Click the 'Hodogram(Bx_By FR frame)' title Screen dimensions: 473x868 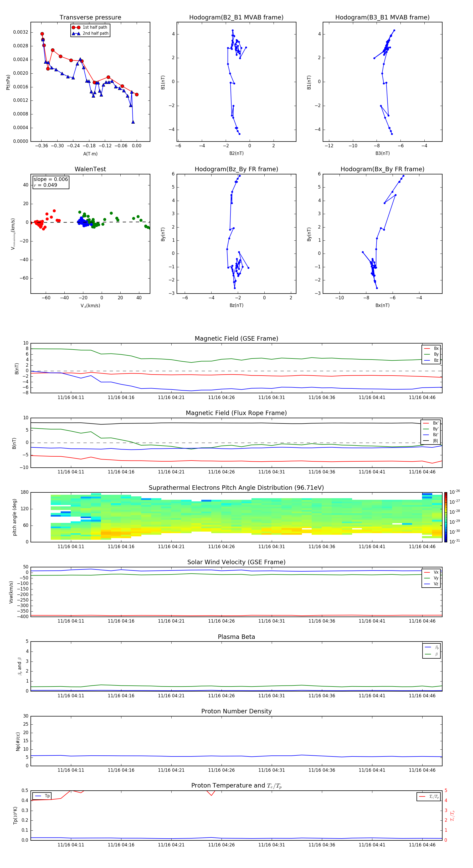tap(382, 169)
